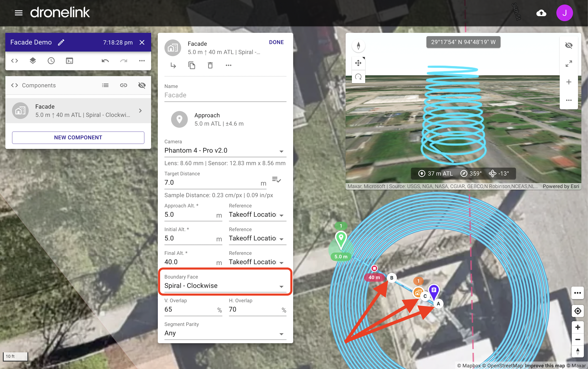Duplicate the Facade component

192,65
